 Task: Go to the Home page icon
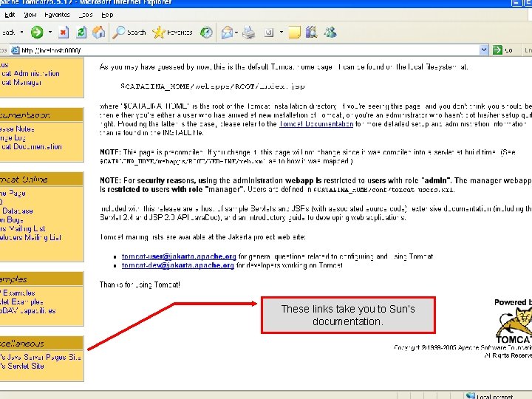tap(99, 33)
